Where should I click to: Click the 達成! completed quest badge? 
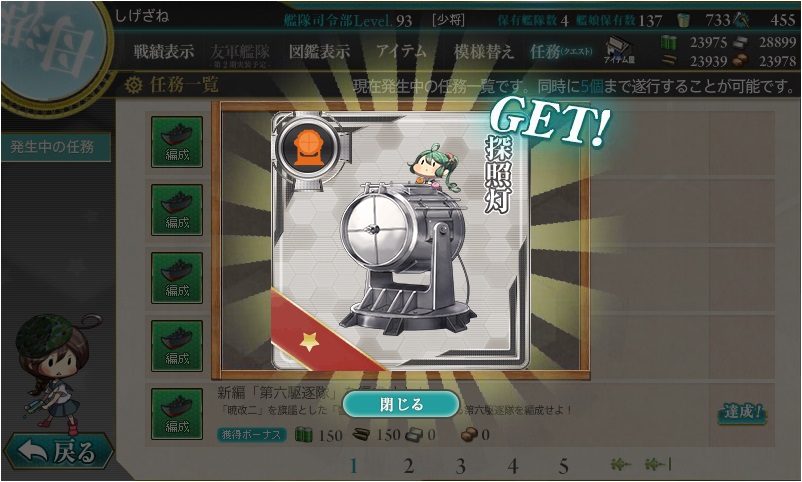pos(742,412)
